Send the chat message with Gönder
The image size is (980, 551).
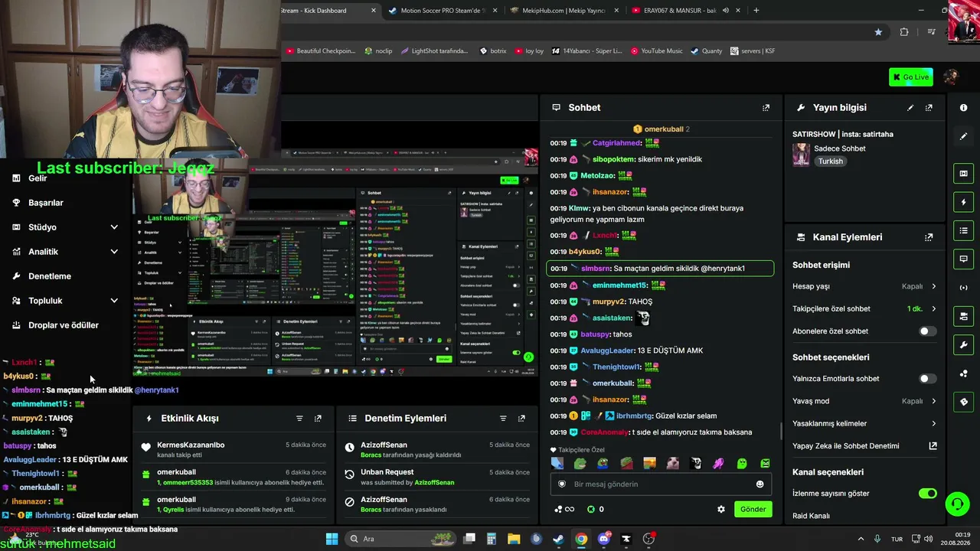click(753, 509)
